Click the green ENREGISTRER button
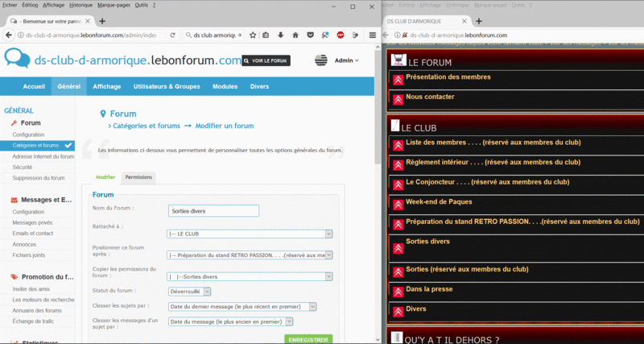This screenshot has width=644, height=344. 308,339
